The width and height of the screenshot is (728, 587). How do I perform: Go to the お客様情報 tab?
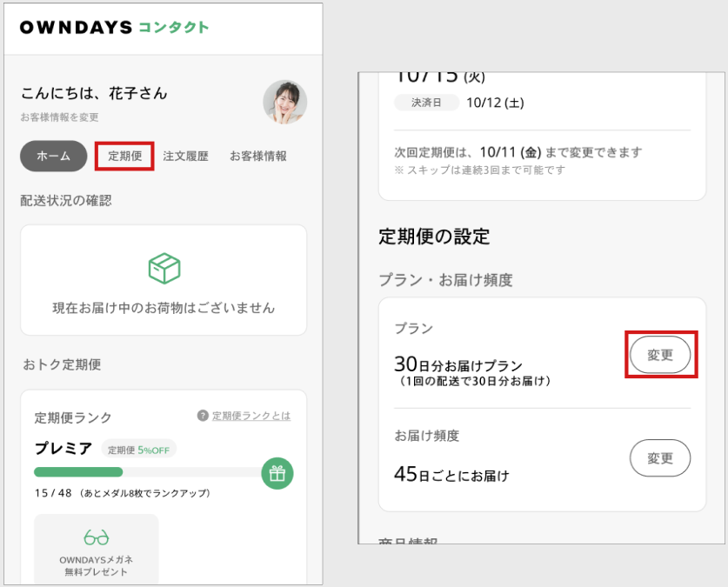click(258, 156)
